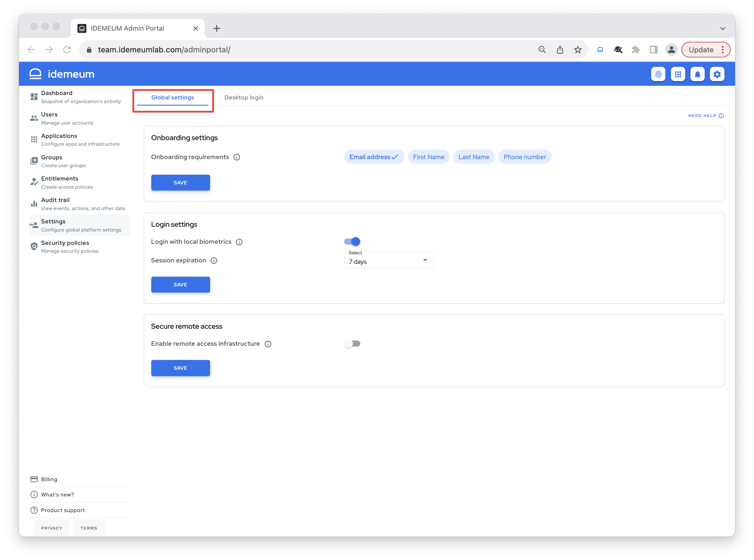
Task: Open the Product support link
Action: pos(80,510)
